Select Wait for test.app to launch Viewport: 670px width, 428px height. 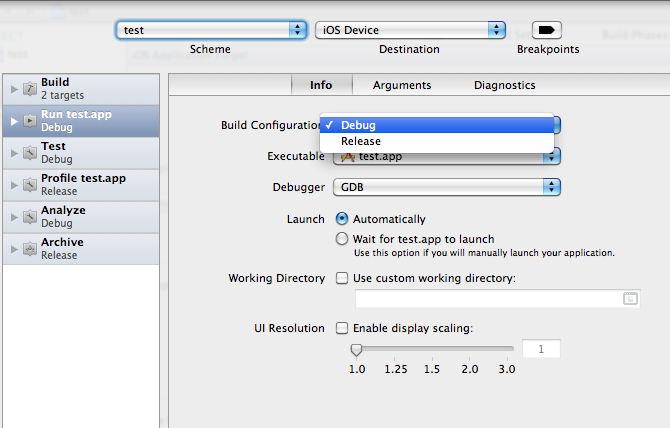(342, 238)
